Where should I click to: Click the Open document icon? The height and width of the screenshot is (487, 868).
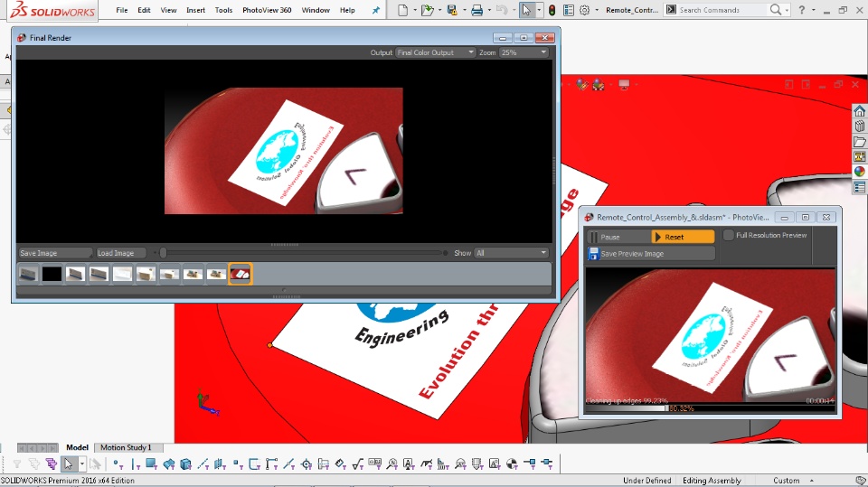(x=427, y=10)
